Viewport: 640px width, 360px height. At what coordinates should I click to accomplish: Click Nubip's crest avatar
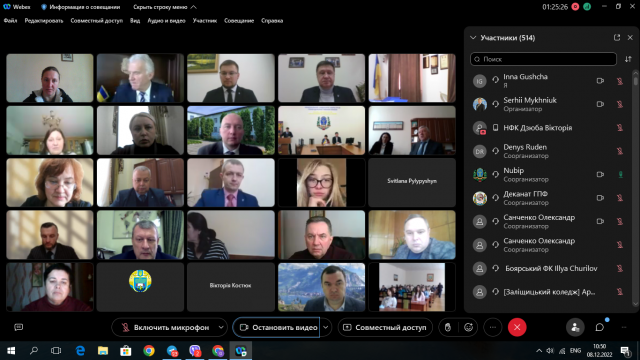pyautogui.click(x=480, y=175)
